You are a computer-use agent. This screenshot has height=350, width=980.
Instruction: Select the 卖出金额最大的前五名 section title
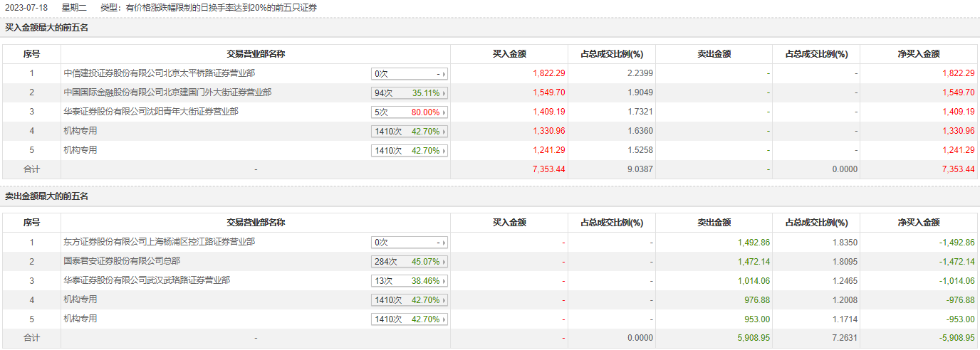pos(47,196)
